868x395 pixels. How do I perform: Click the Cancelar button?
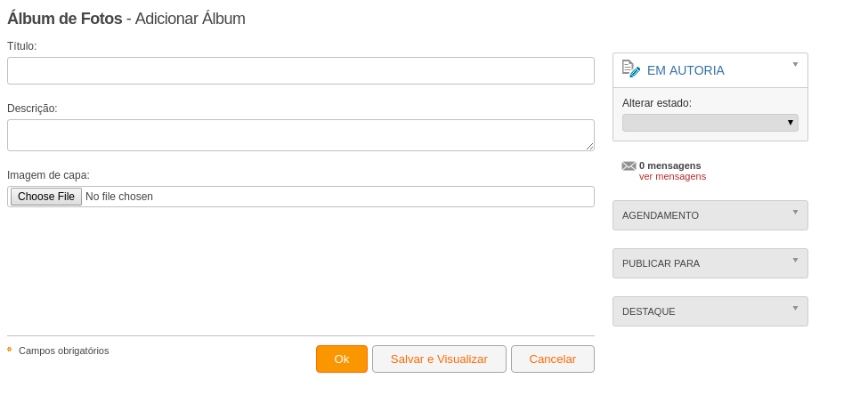click(553, 359)
